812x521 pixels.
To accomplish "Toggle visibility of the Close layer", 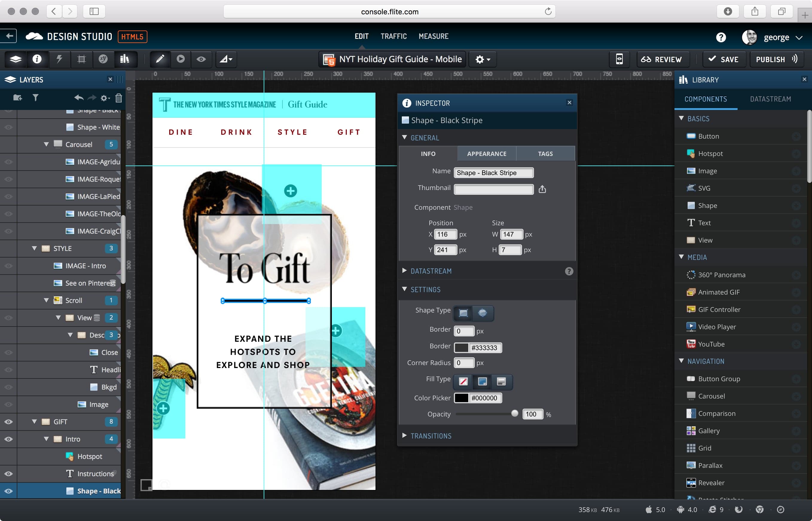I will tap(8, 353).
